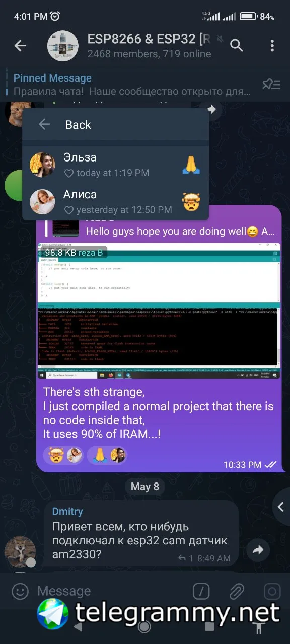Screen dimensions: 290x644
Task: Open the pinned messages list icon
Action: click(271, 84)
